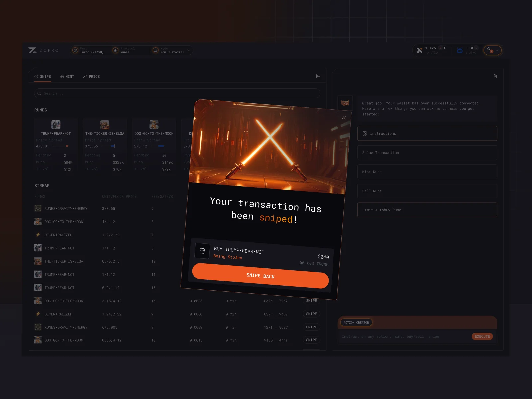This screenshot has height=399, width=532.
Task: Click DECENTRALIZED lightning icon at price 1.24/2.22
Action: 38,314
